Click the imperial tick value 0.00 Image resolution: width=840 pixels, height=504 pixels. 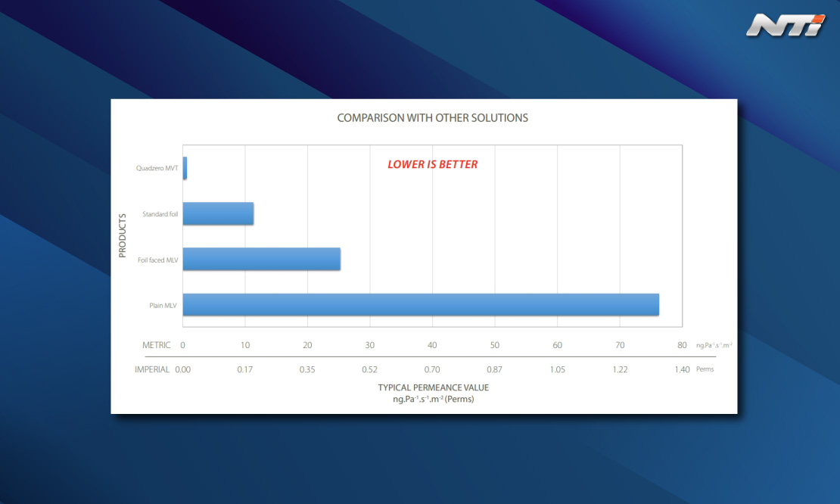click(182, 369)
